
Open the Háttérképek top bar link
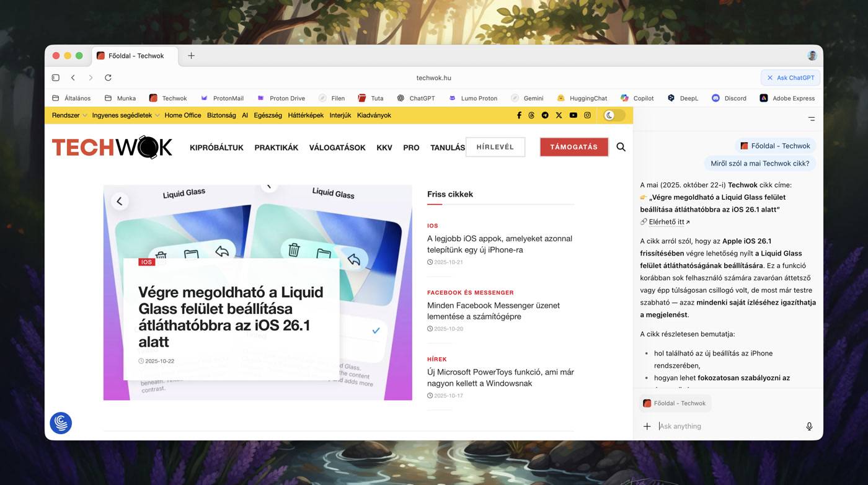pos(306,115)
